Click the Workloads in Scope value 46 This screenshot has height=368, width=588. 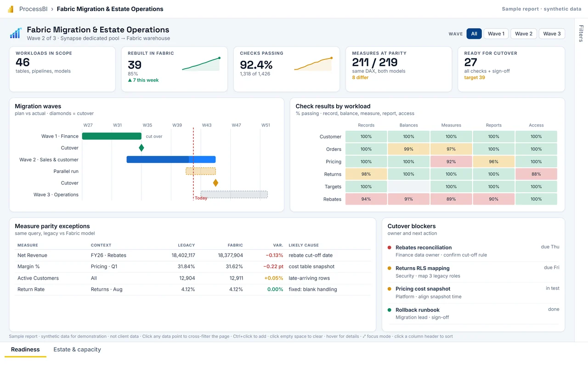click(x=23, y=63)
